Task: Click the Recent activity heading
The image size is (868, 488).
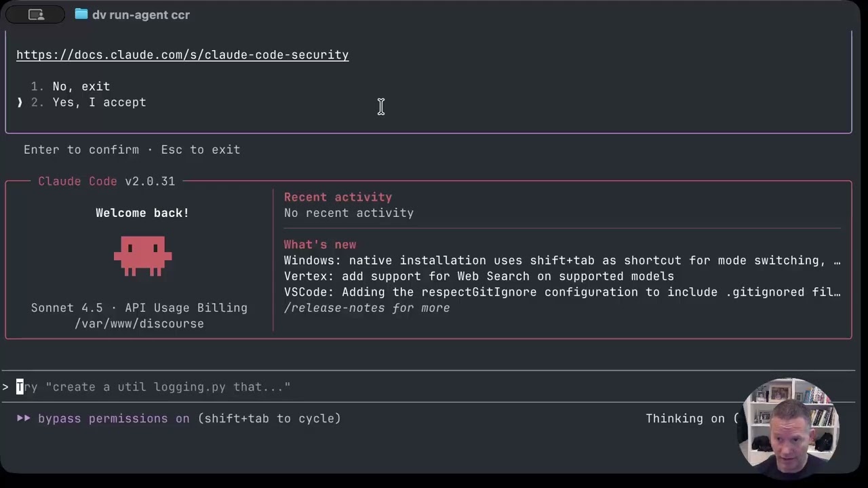Action: 338,197
